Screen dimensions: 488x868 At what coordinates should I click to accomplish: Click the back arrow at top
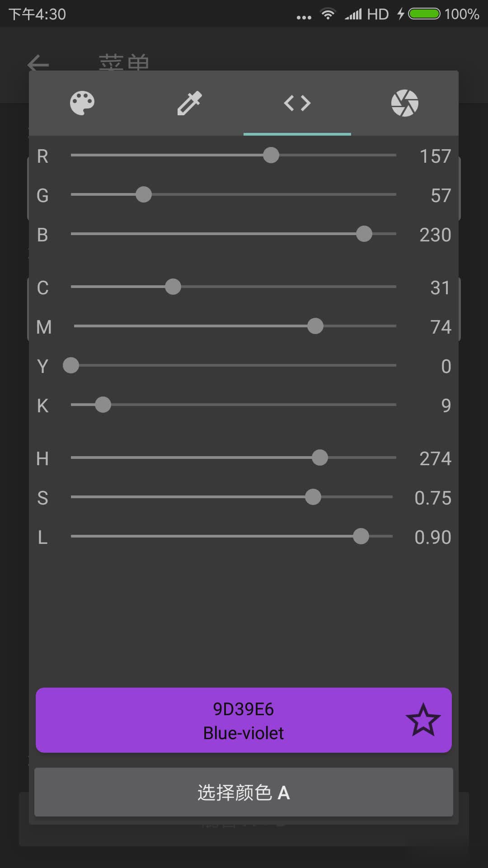click(x=38, y=63)
